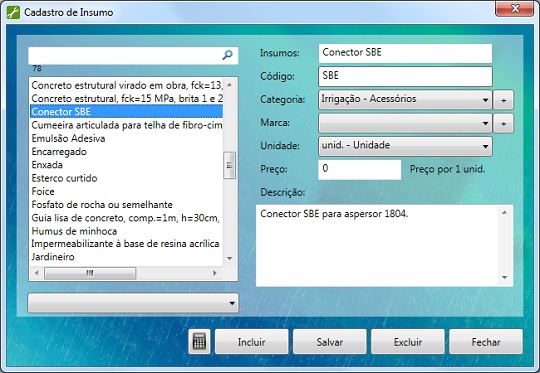Click the Salvar button
This screenshot has width=540, height=373.
(330, 342)
